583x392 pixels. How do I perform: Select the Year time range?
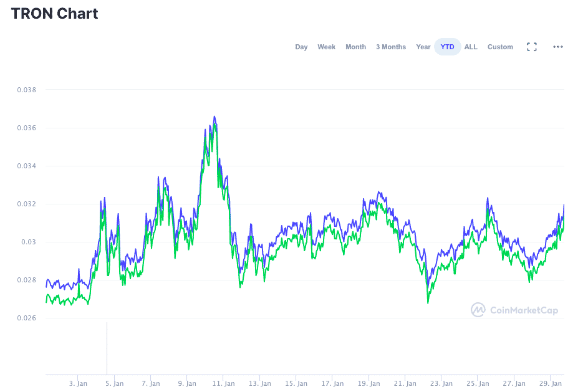click(423, 47)
